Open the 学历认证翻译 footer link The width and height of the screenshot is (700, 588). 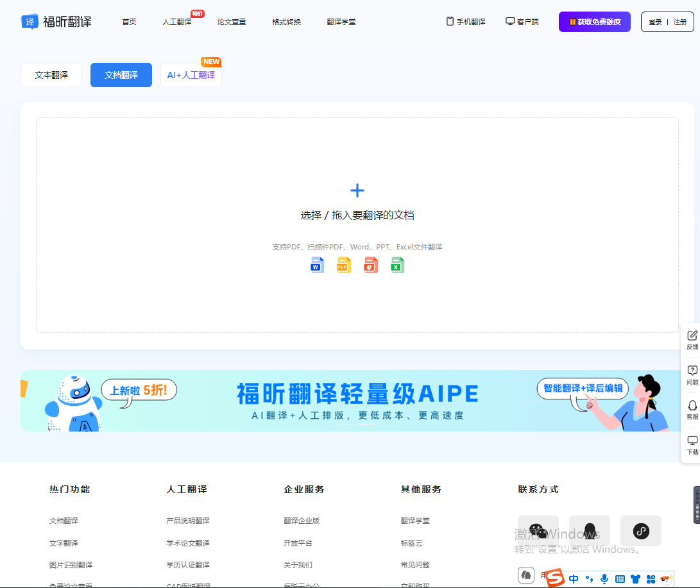click(x=188, y=565)
